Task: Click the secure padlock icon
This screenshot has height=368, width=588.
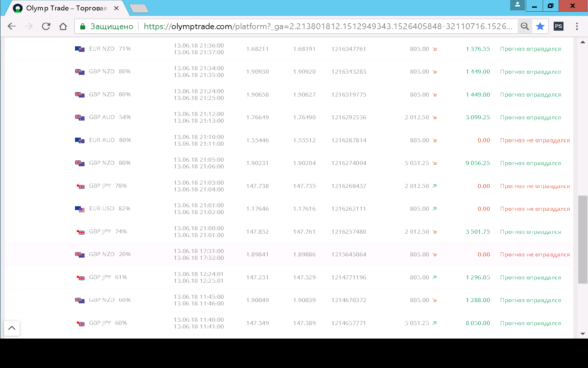Action: pyautogui.click(x=82, y=26)
